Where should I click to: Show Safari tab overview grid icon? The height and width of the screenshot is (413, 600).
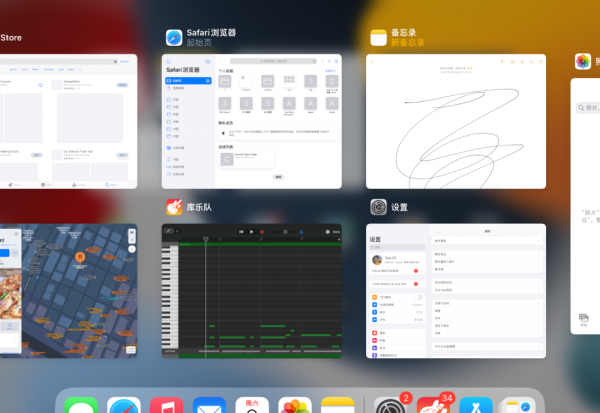(336, 61)
